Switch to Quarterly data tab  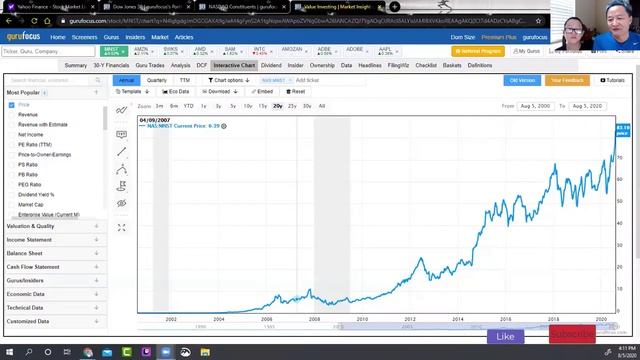157,80
